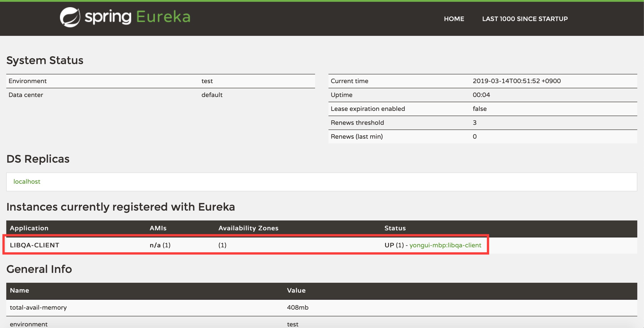Click the Name column header
The width and height of the screenshot is (644, 328).
tap(19, 290)
